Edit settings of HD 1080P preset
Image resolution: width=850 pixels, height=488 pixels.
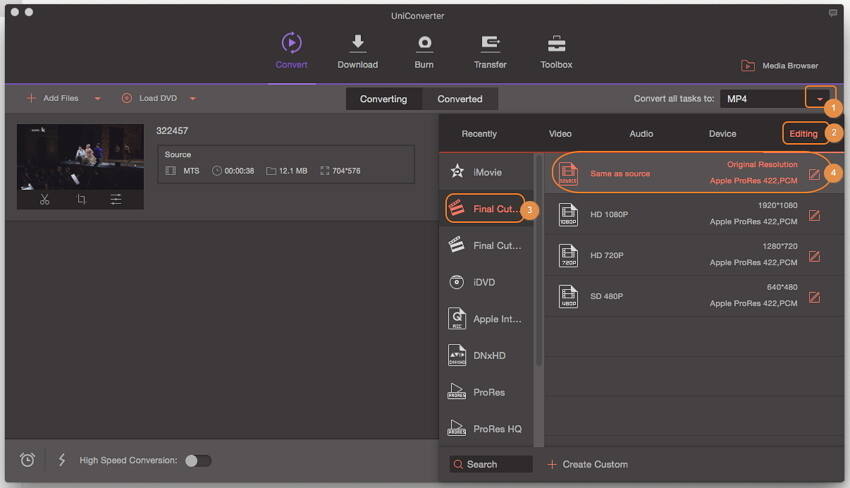click(x=814, y=215)
